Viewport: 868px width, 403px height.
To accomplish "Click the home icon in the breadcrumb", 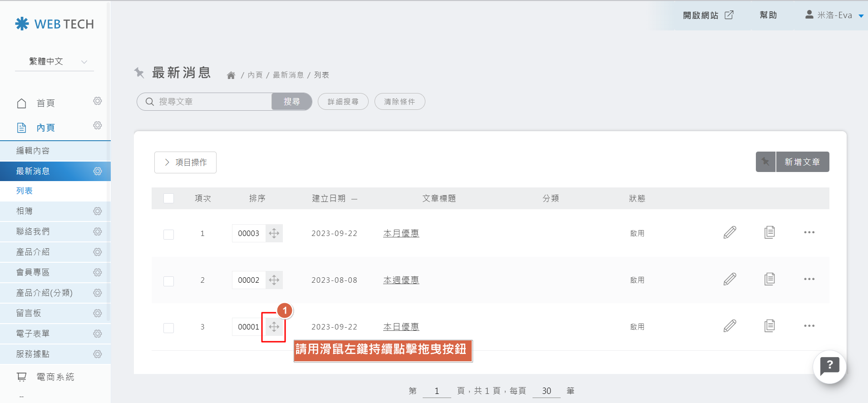I will tap(231, 75).
